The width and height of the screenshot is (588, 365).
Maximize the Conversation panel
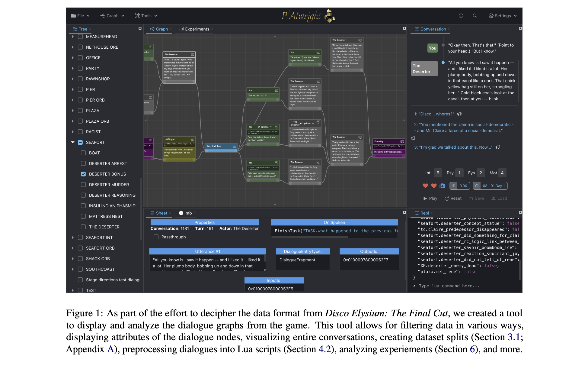pos(520,28)
